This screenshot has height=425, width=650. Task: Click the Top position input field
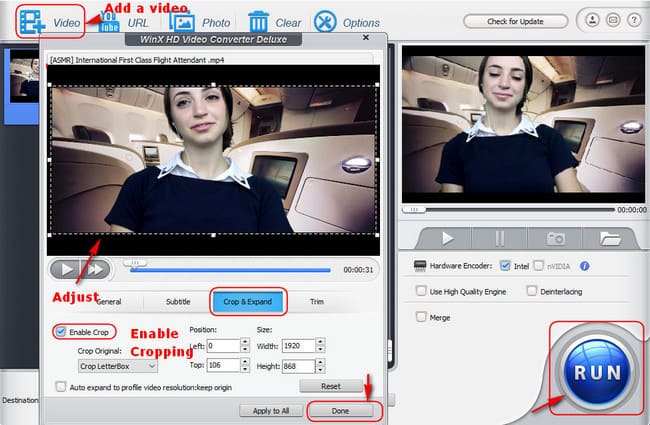224,365
